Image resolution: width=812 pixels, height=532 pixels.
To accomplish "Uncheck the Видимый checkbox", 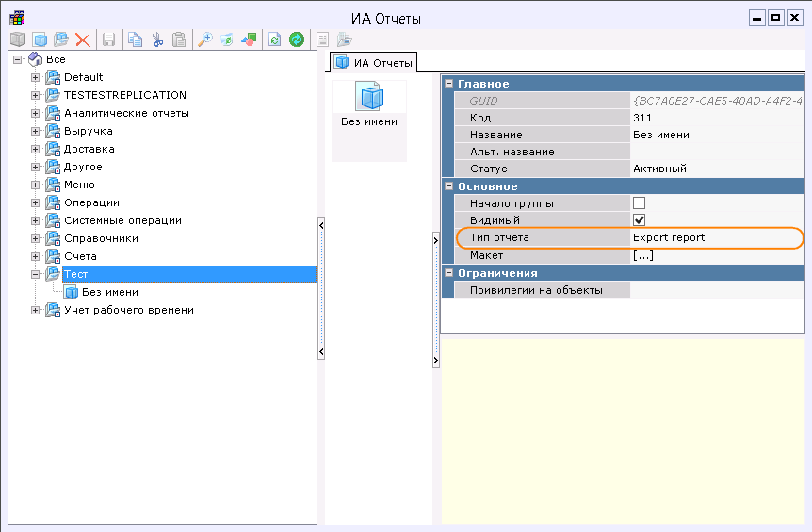I will 639,220.
